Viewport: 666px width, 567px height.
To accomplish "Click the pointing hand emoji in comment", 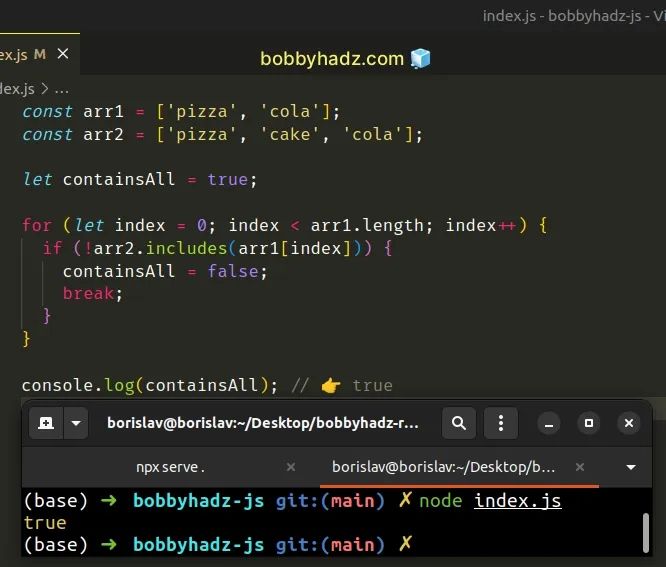I will (331, 386).
